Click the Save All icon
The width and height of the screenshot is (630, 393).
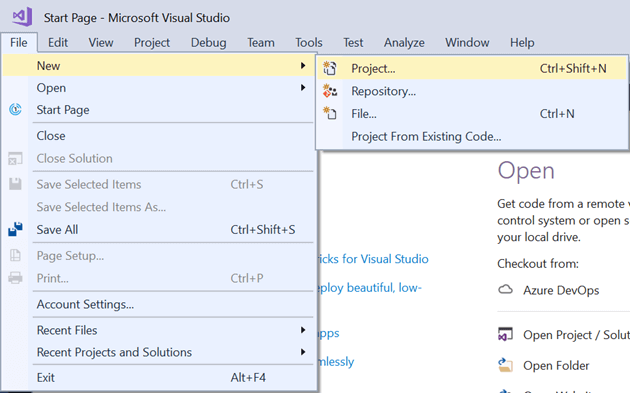click(x=15, y=229)
